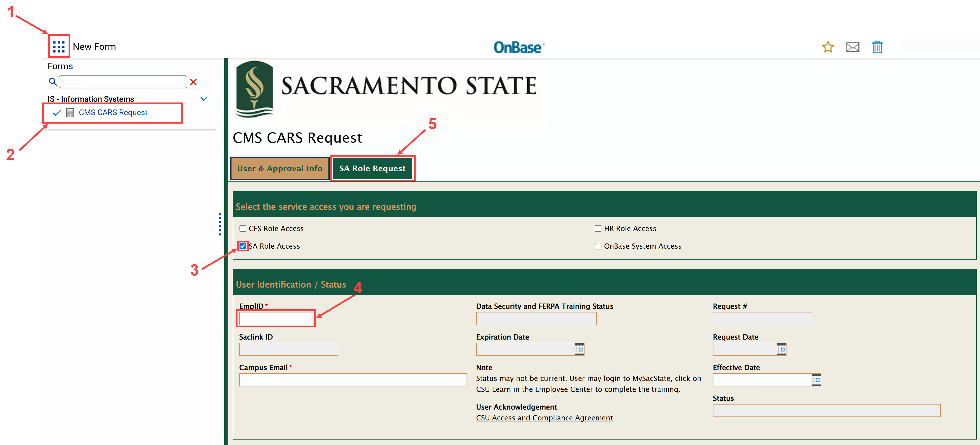Click Data Security and FERPA Training Status field
The height and width of the screenshot is (445, 980).
[x=536, y=318]
